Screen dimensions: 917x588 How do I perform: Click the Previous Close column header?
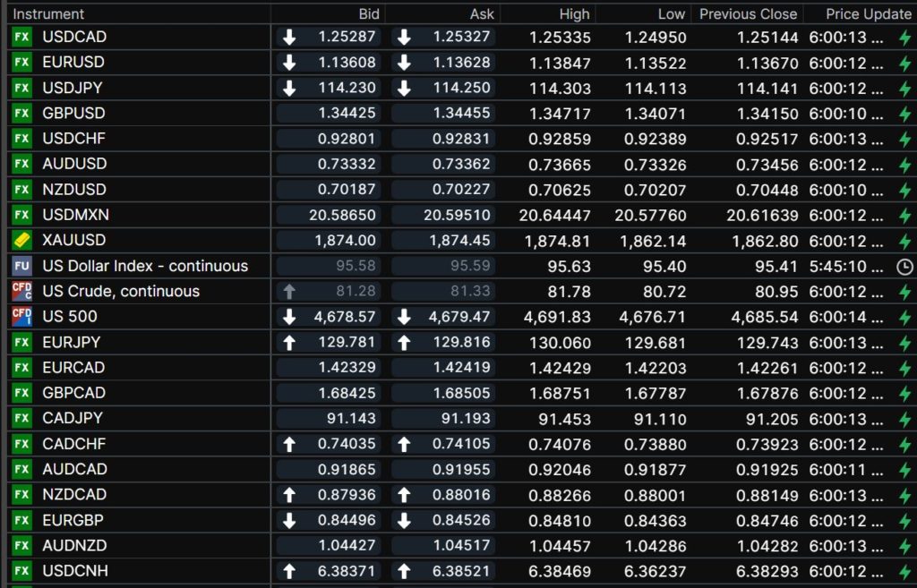pos(748,13)
